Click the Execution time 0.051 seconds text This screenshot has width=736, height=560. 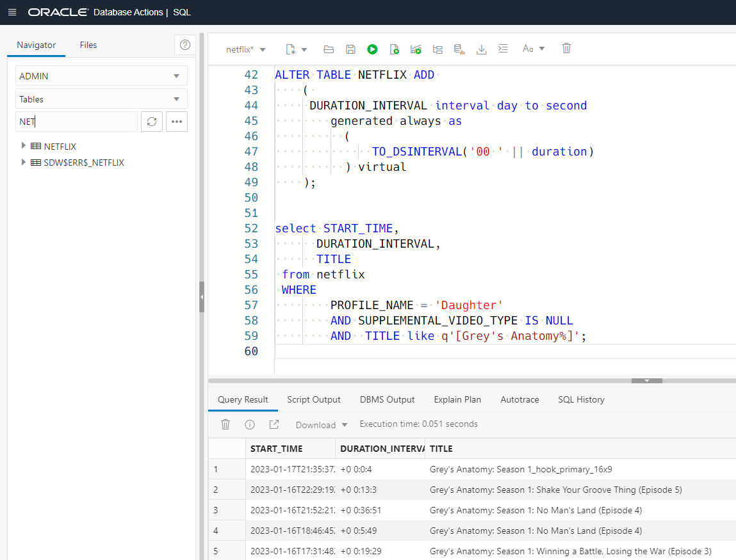(x=419, y=424)
